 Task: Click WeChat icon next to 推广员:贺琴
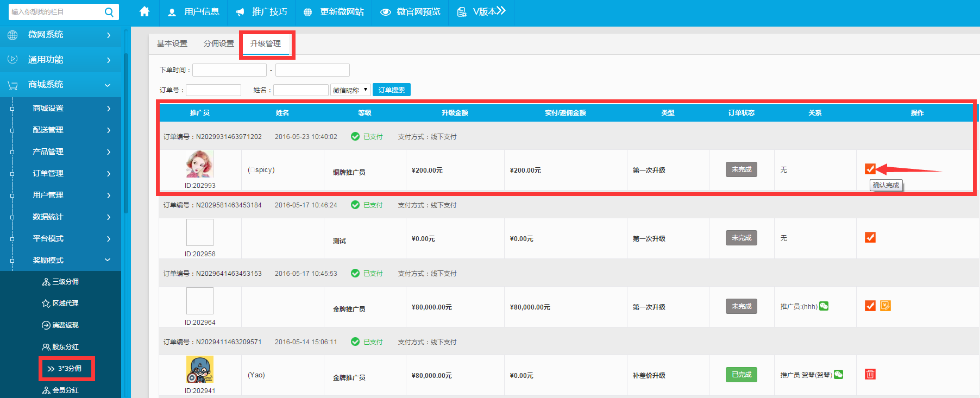click(x=839, y=375)
